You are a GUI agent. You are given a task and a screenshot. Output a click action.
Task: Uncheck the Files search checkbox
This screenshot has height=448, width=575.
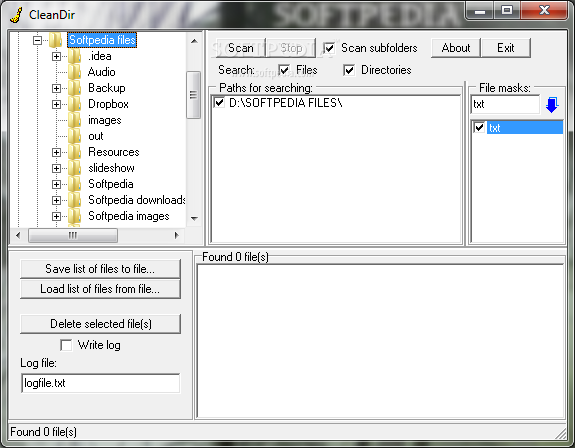[x=284, y=70]
